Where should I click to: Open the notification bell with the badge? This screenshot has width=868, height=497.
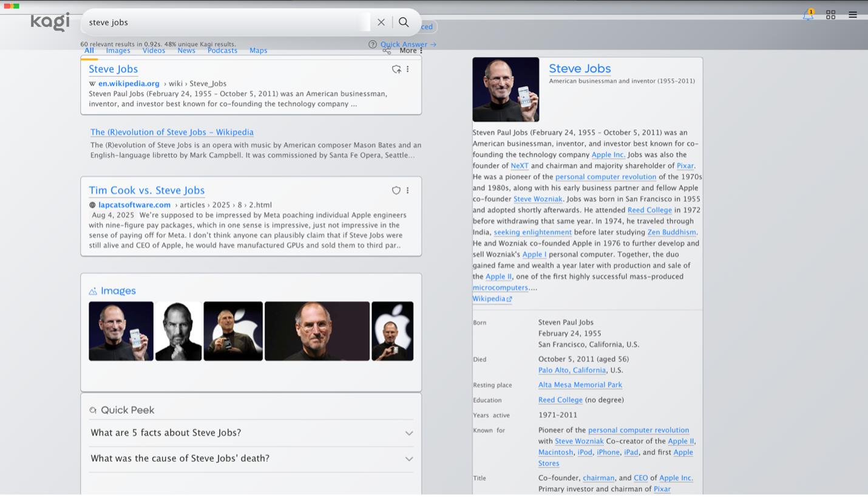click(808, 15)
